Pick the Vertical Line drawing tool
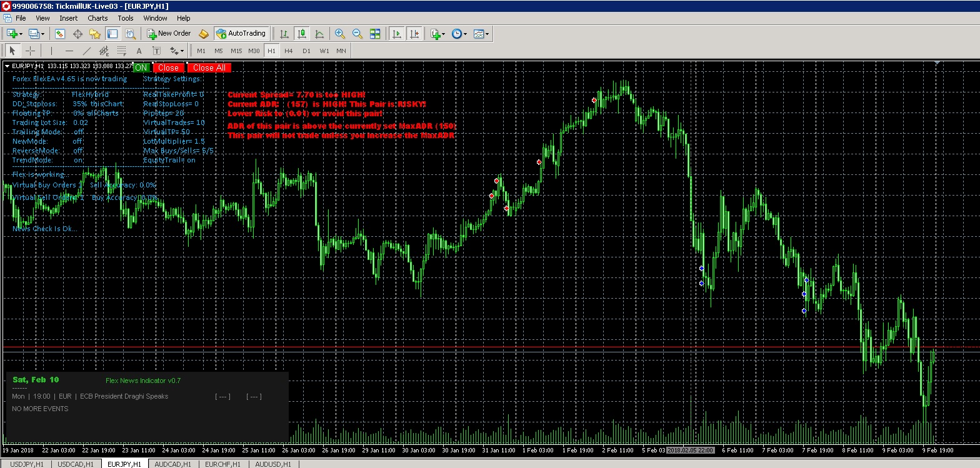The width and height of the screenshot is (980, 468). [x=51, y=51]
